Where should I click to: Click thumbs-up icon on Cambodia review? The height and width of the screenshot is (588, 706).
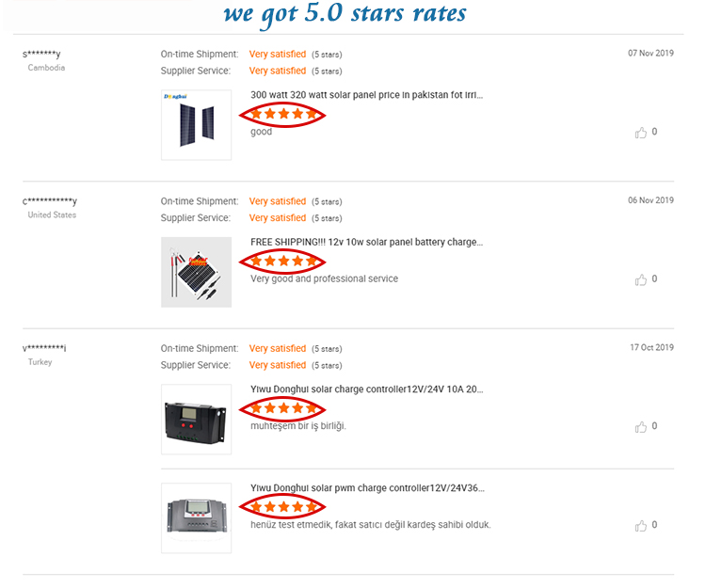coord(641,133)
